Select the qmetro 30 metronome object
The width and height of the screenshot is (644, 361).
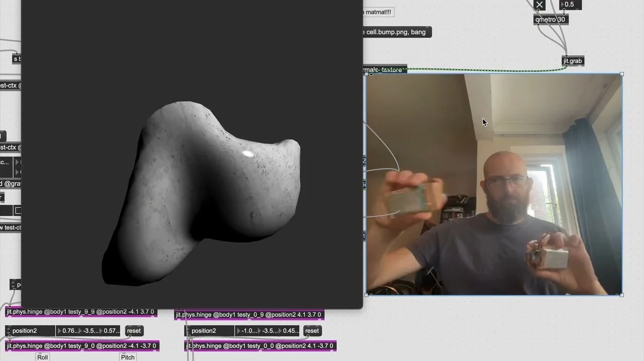coord(550,19)
